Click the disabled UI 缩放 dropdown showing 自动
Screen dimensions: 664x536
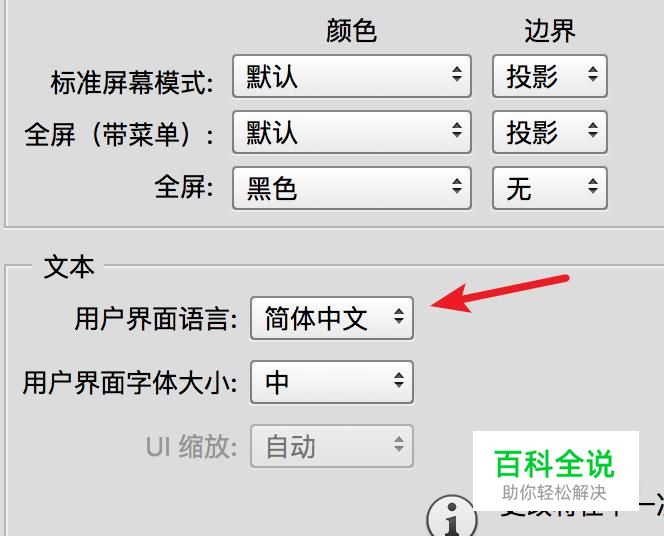pyautogui.click(x=332, y=446)
